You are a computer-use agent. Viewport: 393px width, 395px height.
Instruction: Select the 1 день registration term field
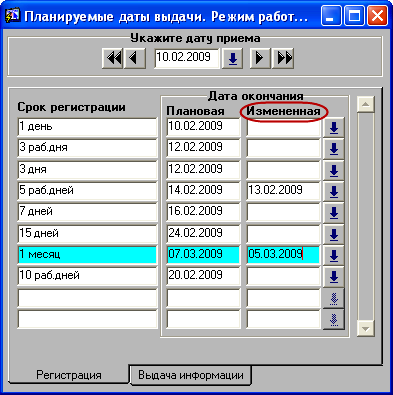point(87,127)
